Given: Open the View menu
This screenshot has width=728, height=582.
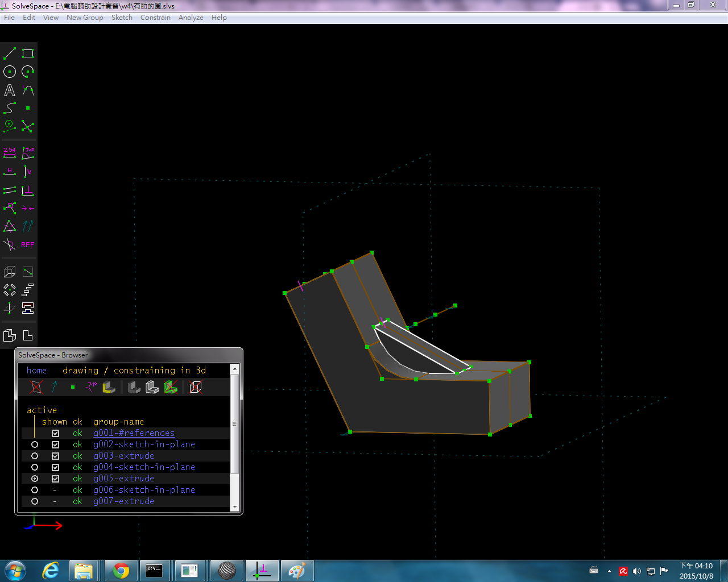Looking at the screenshot, I should [51, 18].
